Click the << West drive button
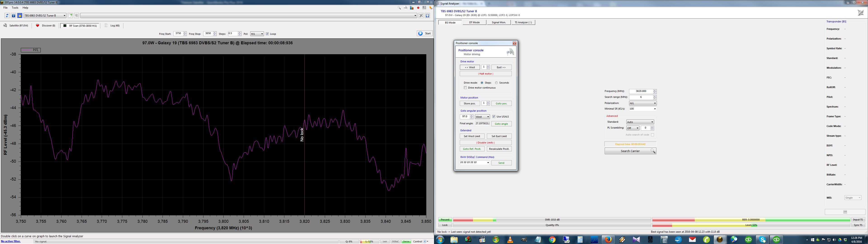 [x=470, y=67]
